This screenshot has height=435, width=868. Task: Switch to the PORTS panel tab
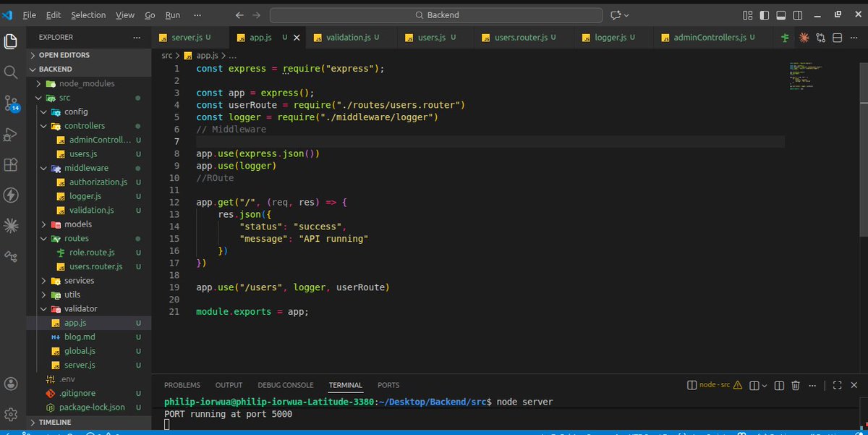pyautogui.click(x=388, y=385)
